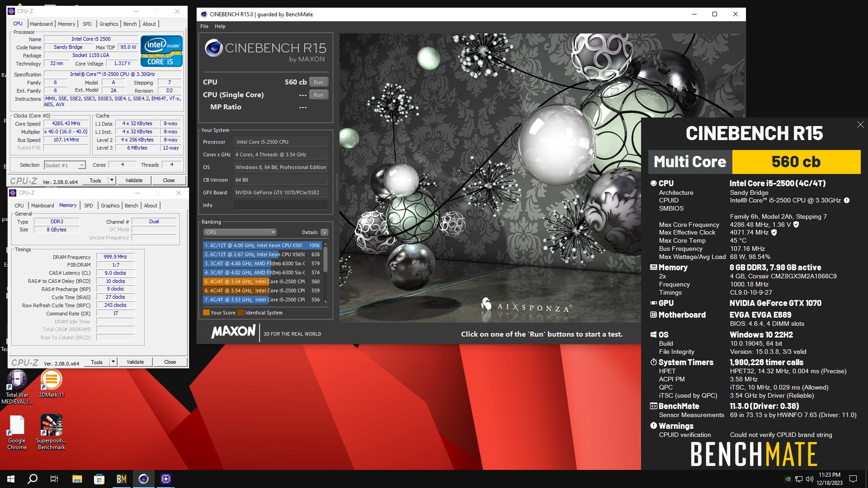This screenshot has width=868, height=488.
Task: Open Microsoft Store from the taskbar
Action: point(99,479)
